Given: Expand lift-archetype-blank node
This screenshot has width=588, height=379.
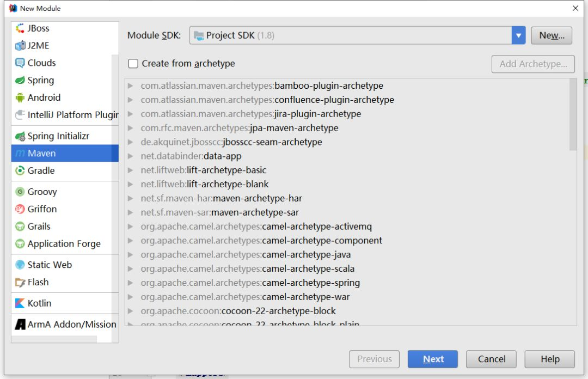Looking at the screenshot, I should point(131,184).
